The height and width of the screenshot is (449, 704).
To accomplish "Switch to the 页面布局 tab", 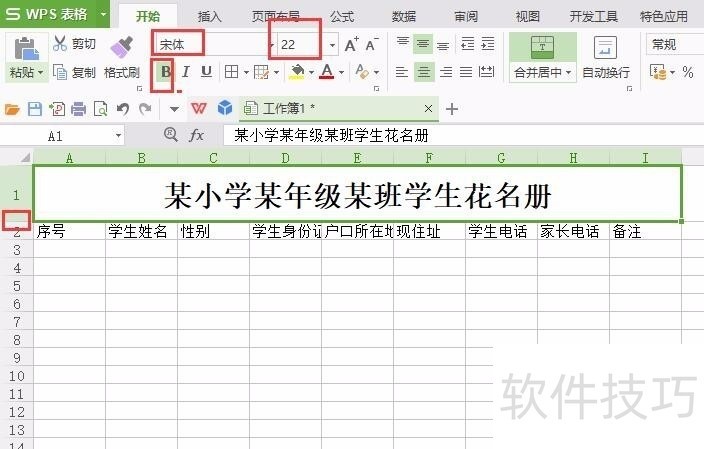I will coord(275,17).
